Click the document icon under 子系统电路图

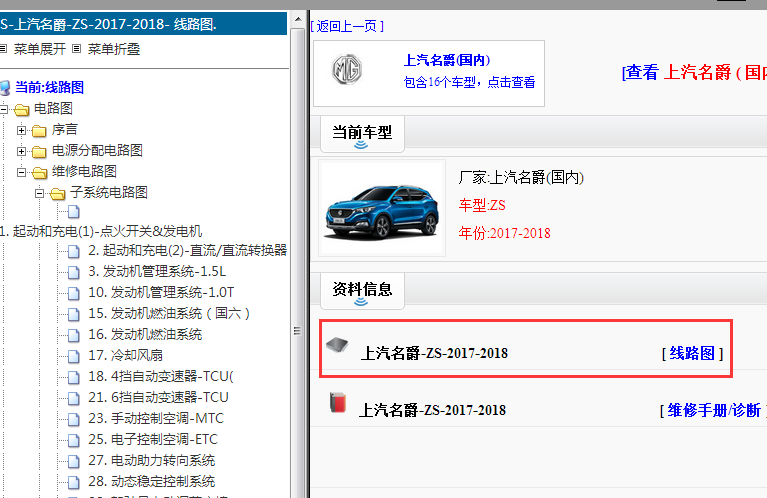(x=73, y=212)
